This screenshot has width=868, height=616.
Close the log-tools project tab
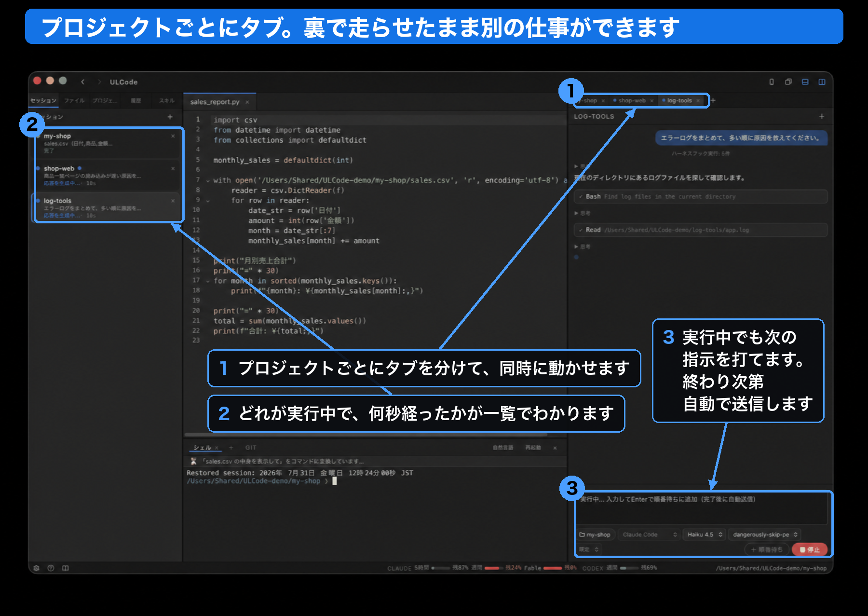click(x=698, y=101)
